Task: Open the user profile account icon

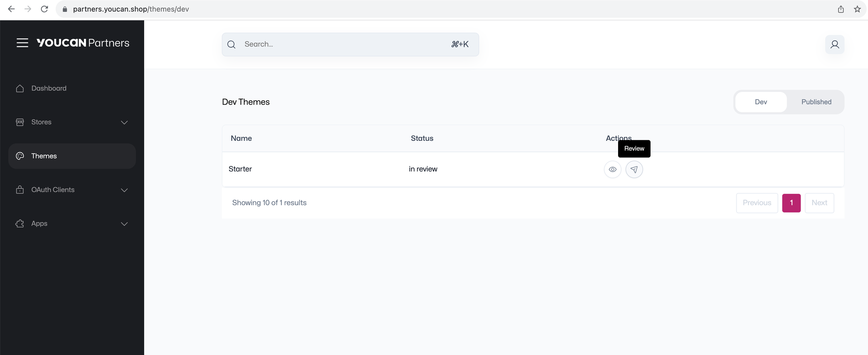Action: (x=835, y=44)
